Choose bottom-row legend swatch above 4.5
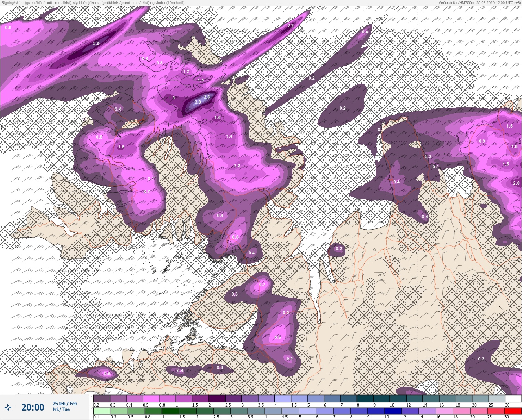Image resolution: width=522 pixels, height=420 pixels. (x=290, y=411)
